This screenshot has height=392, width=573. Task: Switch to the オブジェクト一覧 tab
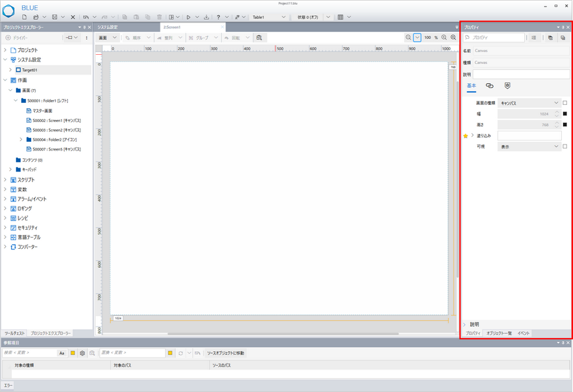click(498, 333)
